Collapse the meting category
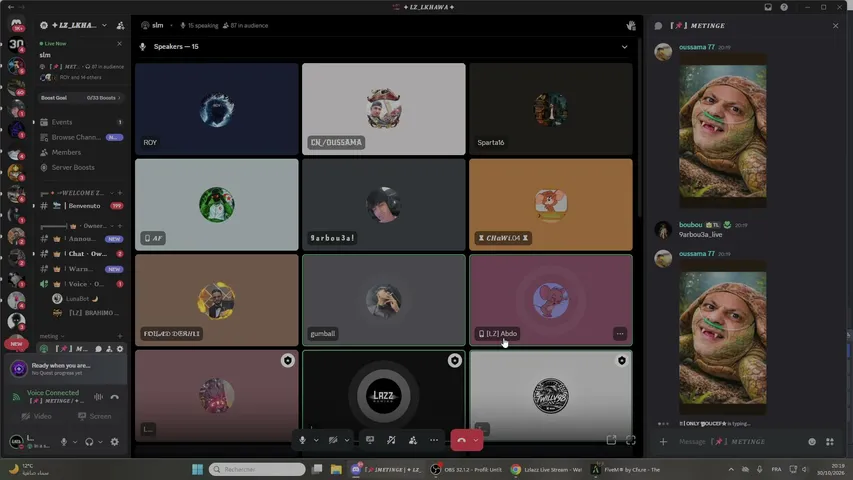Image resolution: width=853 pixels, height=480 pixels. click(x=52, y=336)
